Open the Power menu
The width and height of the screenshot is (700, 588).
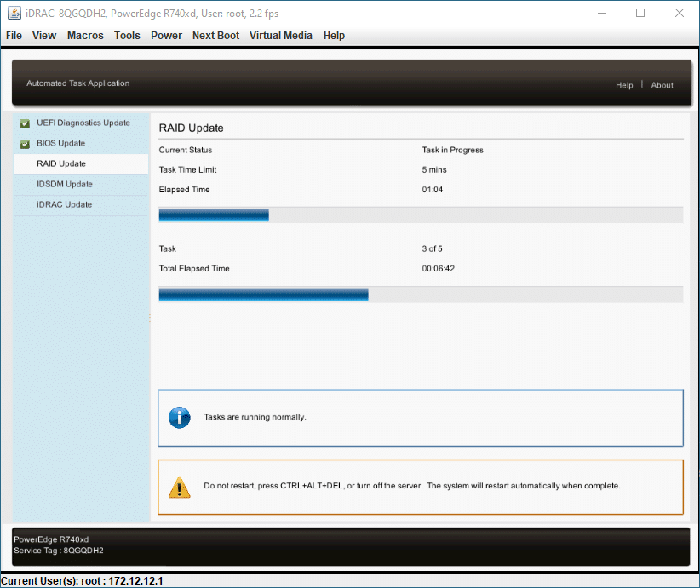(x=167, y=36)
